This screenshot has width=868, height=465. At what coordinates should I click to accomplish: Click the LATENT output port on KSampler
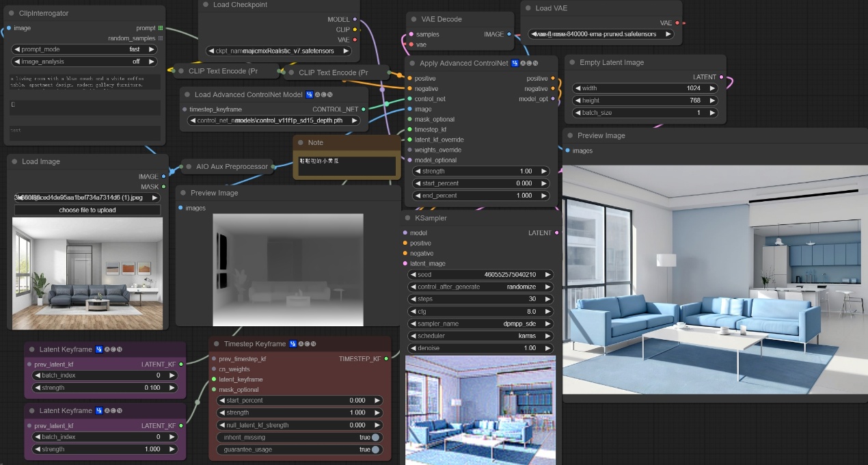556,233
